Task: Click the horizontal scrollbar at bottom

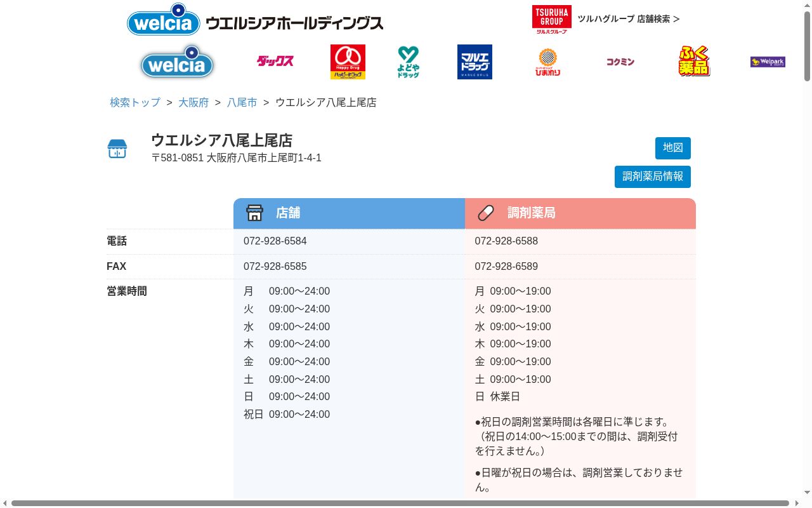Action: (400, 503)
